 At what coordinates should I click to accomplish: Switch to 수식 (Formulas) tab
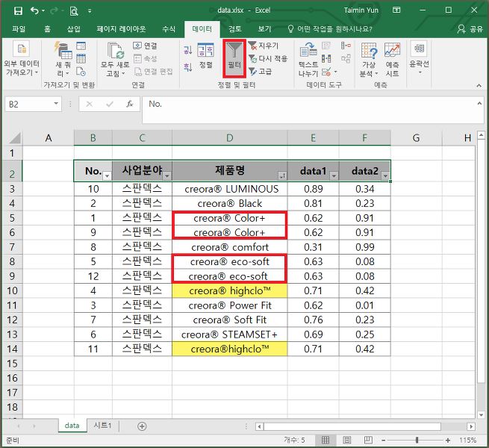pyautogui.click(x=169, y=29)
